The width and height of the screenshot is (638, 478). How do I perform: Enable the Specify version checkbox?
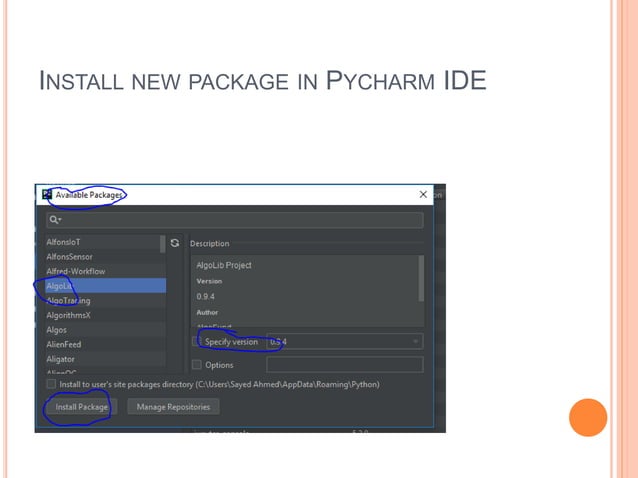point(197,341)
